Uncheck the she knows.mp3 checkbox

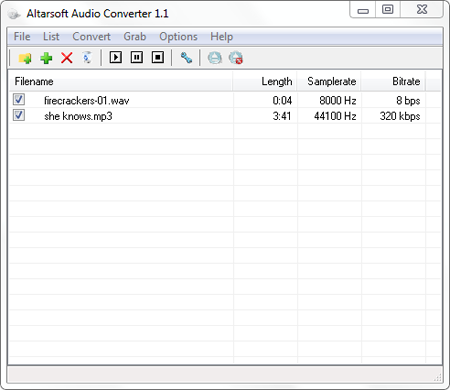click(x=19, y=115)
